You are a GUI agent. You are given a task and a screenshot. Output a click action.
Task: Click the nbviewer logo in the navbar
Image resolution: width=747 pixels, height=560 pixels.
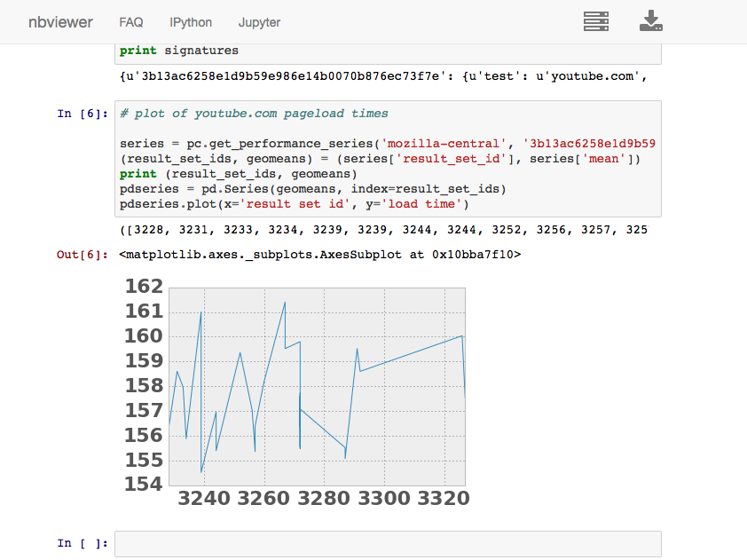pos(60,22)
